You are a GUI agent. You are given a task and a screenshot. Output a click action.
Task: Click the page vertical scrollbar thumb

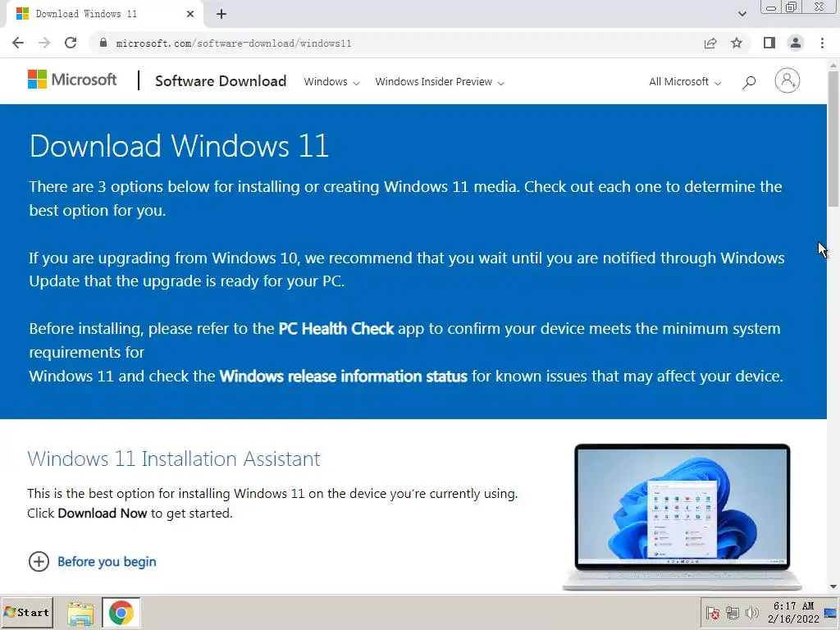point(833,138)
